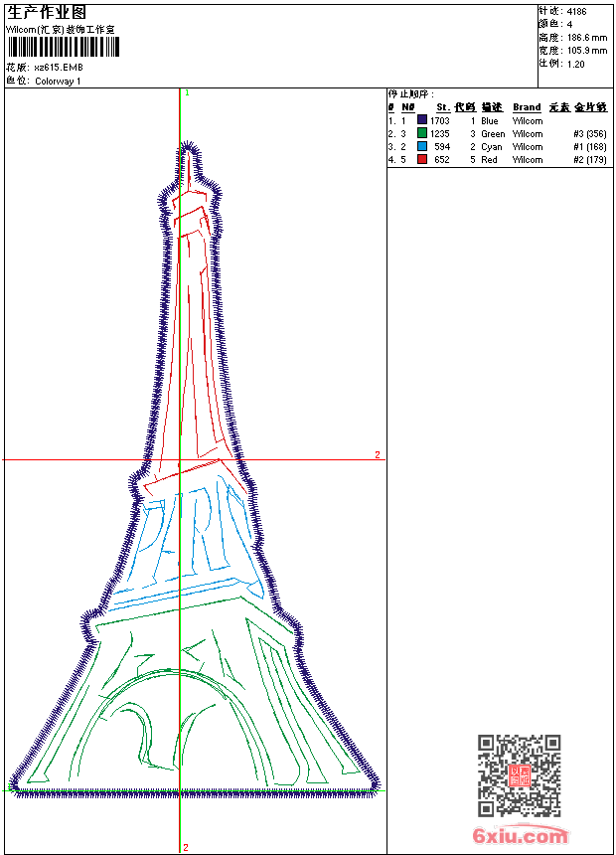
Task: Select the '停止顺序' stop sequence label
Action: pos(411,94)
